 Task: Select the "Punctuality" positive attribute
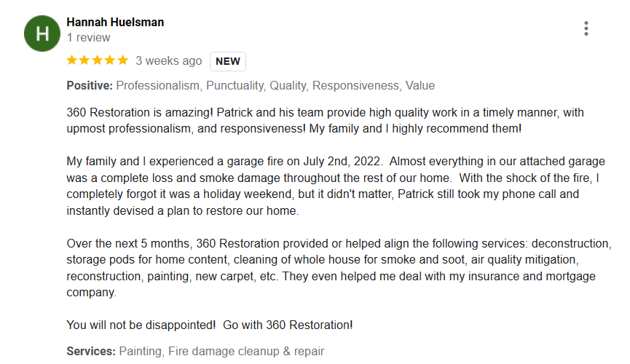pyautogui.click(x=235, y=86)
